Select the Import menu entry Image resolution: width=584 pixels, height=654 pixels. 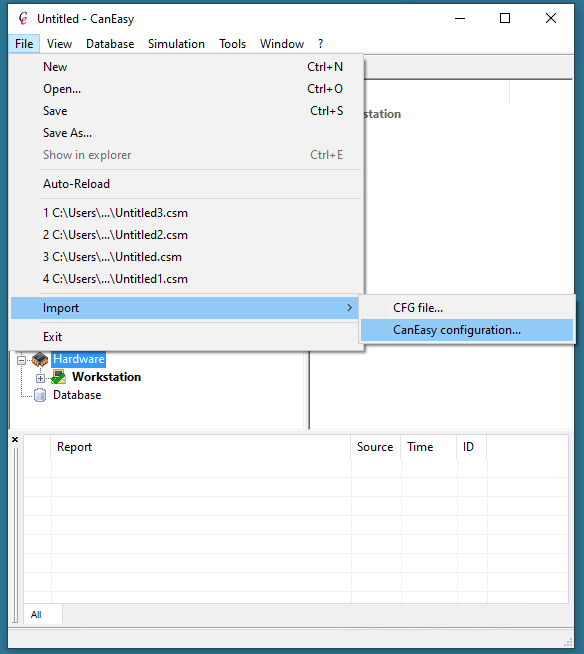coord(186,308)
